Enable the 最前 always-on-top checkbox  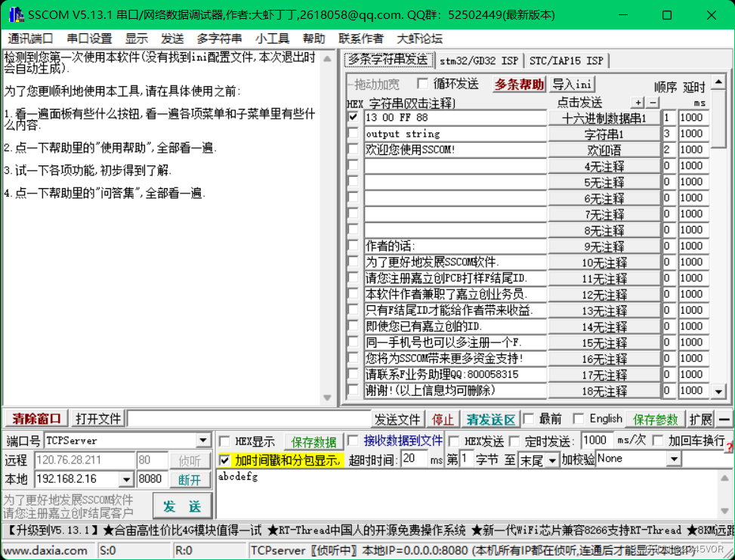click(x=530, y=419)
